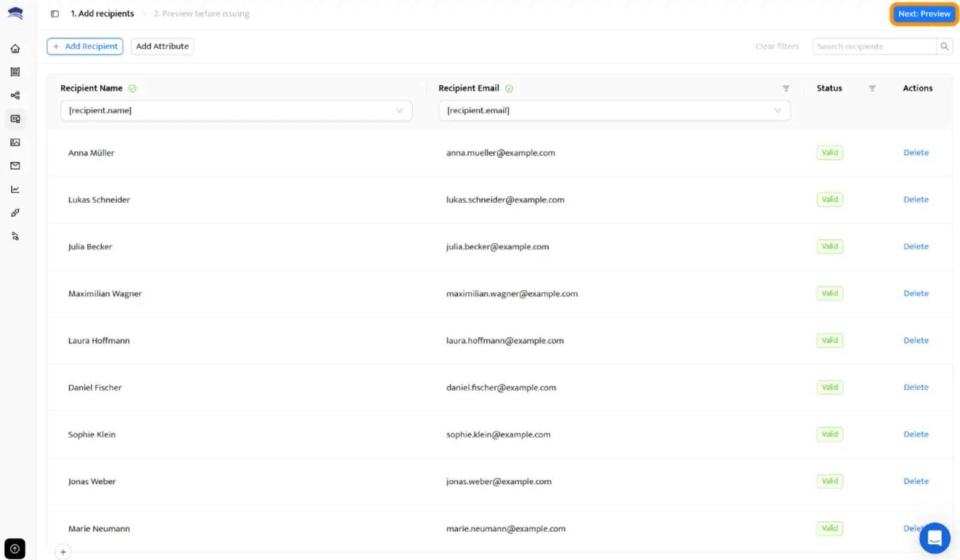Open filter icon for Status column
Viewport: 960px width, 560px height.
pyautogui.click(x=871, y=89)
